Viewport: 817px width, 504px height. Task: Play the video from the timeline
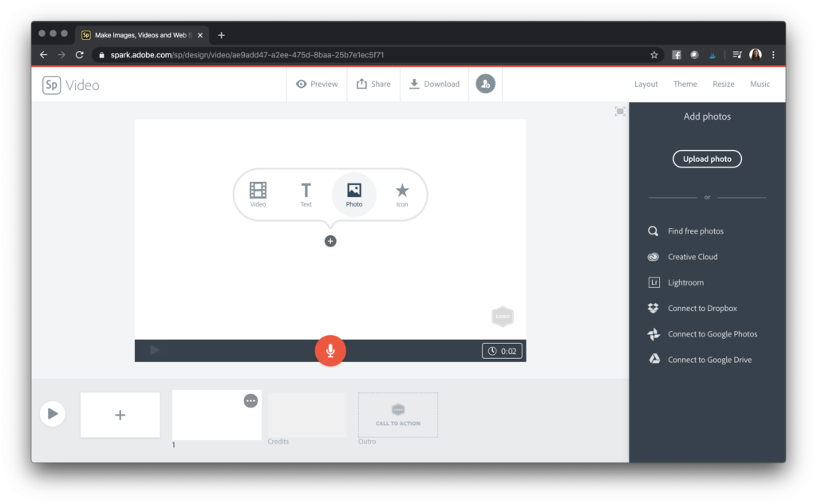pyautogui.click(x=53, y=414)
